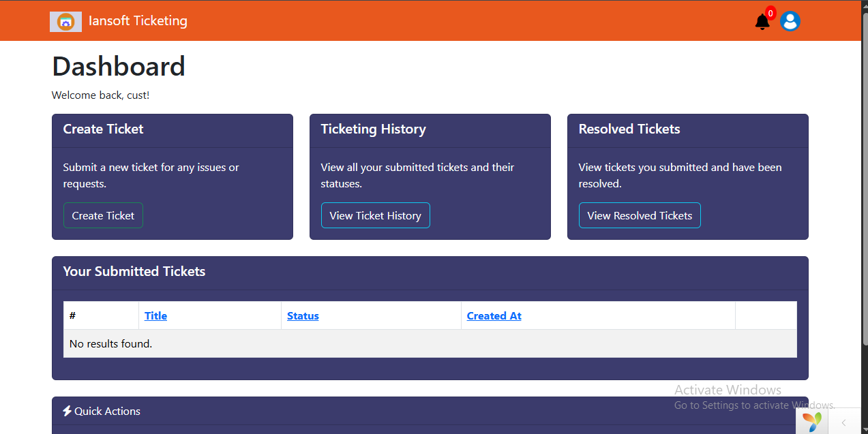This screenshot has width=868, height=434.
Task: Click the 'Create Ticket' card title
Action: point(103,129)
